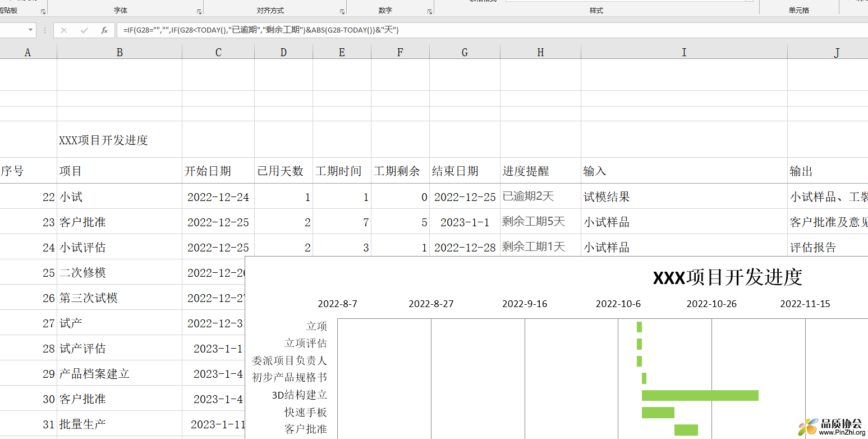Select the 试产 cell in row 27
Screen dimensions: 868x439
click(x=120, y=323)
